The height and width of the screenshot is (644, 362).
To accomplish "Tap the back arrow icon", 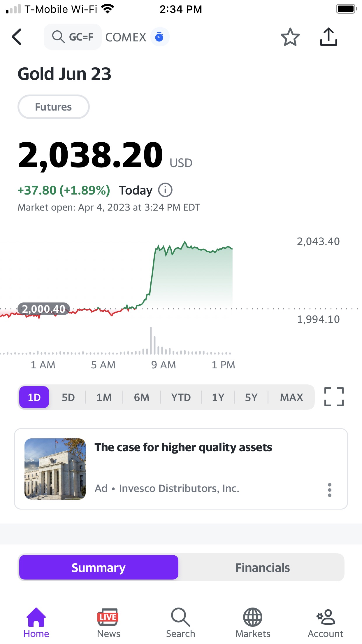I will click(17, 37).
